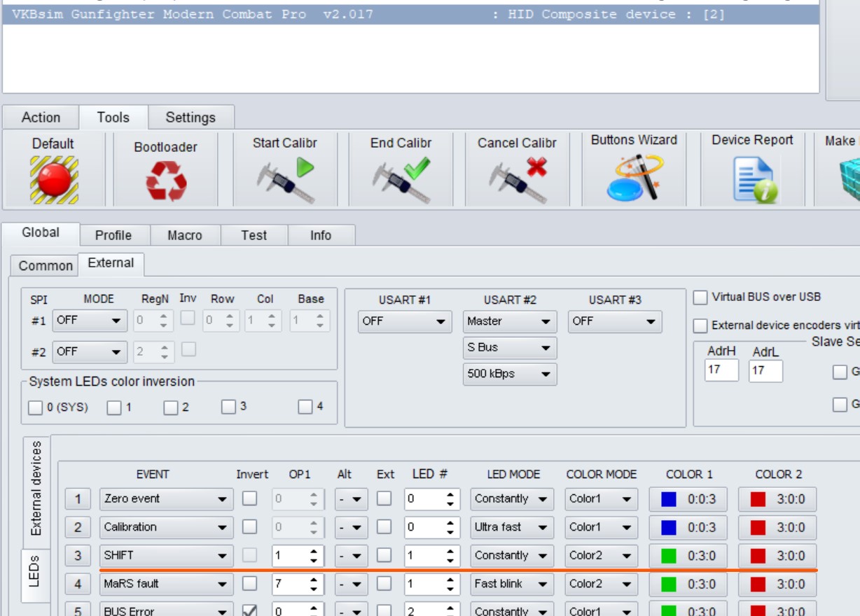The width and height of the screenshot is (860, 616).
Task: Open the SHIFT EVENT dropdown
Action: [x=166, y=556]
